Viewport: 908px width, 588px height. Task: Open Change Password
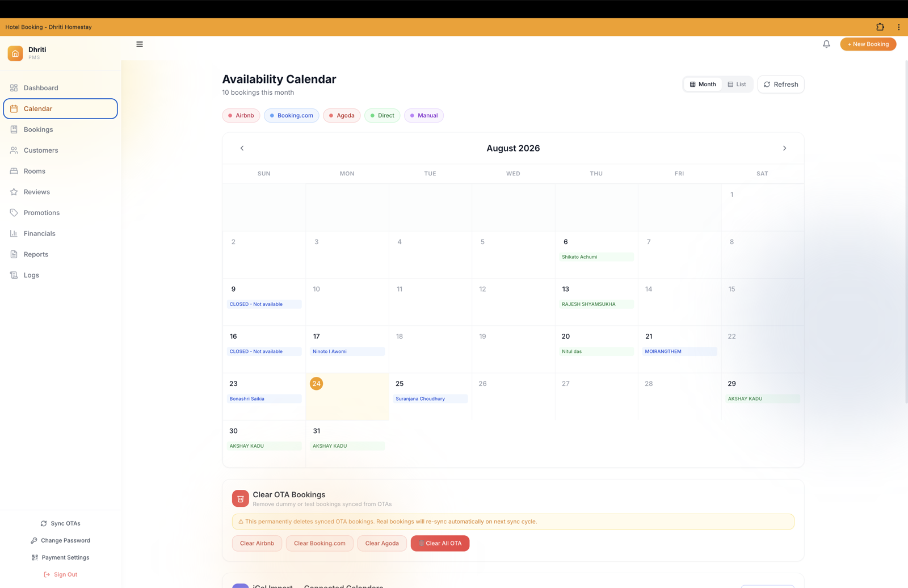(60, 540)
